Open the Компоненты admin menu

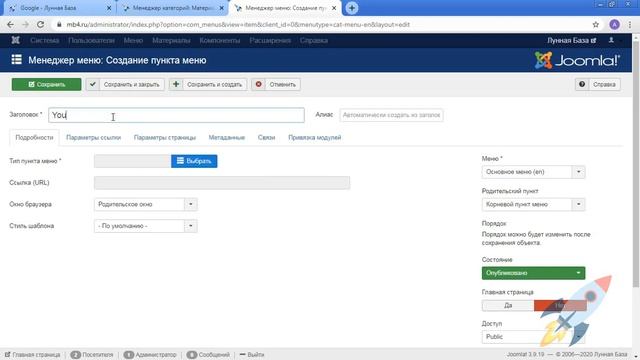click(220, 40)
